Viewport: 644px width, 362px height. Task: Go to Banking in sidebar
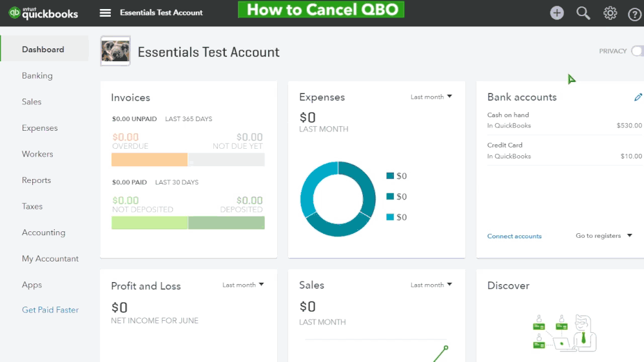(37, 75)
